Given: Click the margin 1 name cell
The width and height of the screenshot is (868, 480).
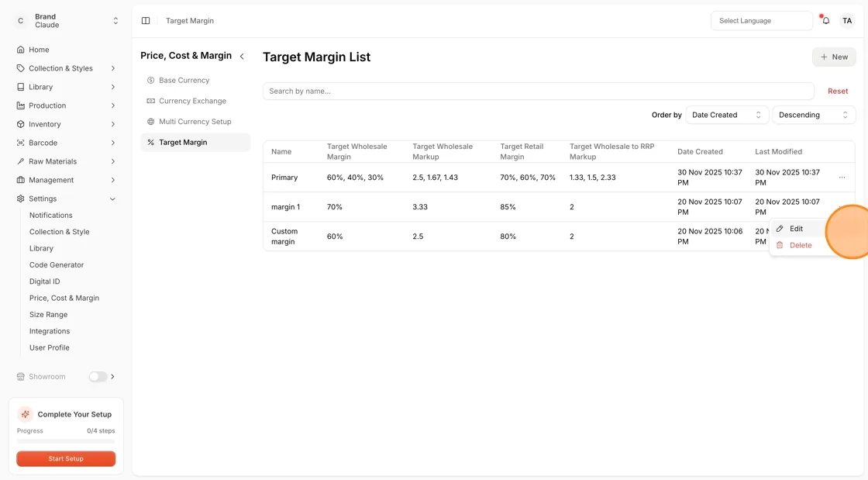Looking at the screenshot, I should [286, 207].
